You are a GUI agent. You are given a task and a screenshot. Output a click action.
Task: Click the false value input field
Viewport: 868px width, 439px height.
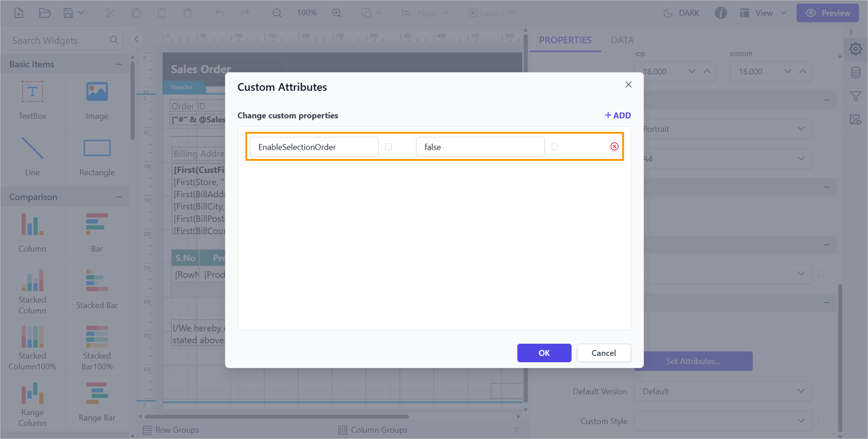(480, 147)
